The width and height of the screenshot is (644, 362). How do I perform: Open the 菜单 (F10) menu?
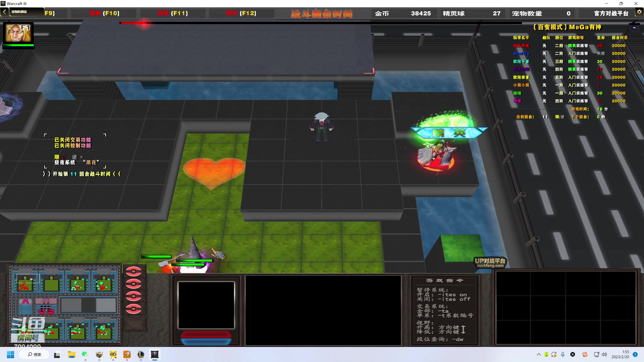pyautogui.click(x=104, y=13)
